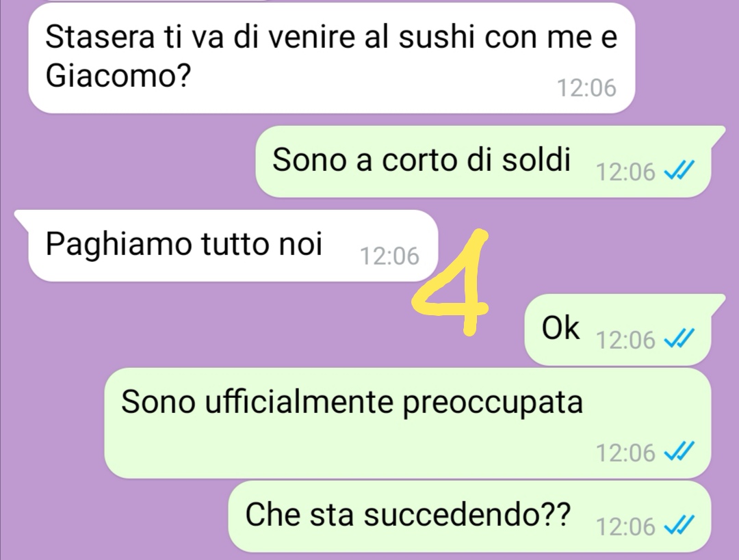Click read checkmarks on "Sono ufficialmente preoccupata"
This screenshot has height=560, width=739.
679,452
